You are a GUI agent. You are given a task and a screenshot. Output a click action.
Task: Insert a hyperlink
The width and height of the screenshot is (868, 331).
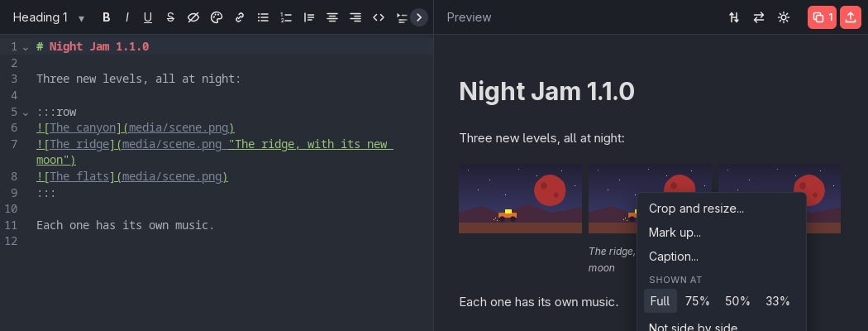[x=240, y=17]
